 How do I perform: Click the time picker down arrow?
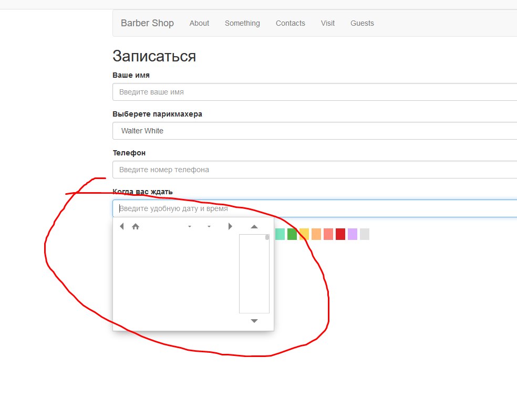tap(254, 321)
